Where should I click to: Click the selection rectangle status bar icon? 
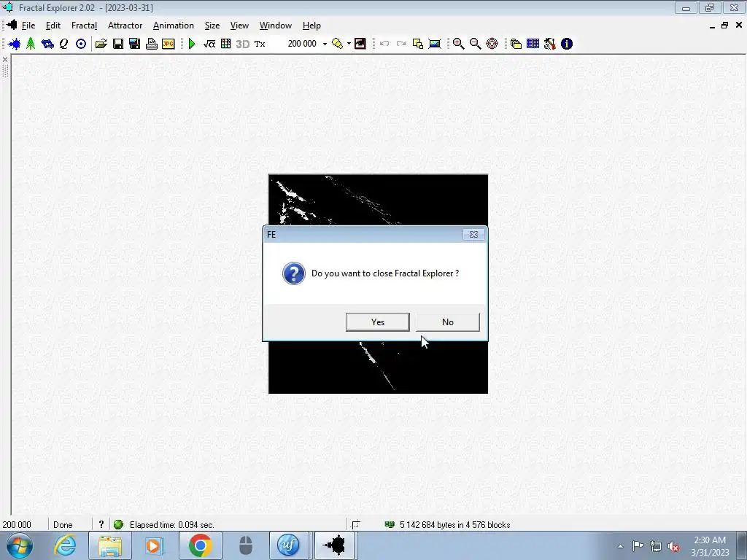(355, 525)
